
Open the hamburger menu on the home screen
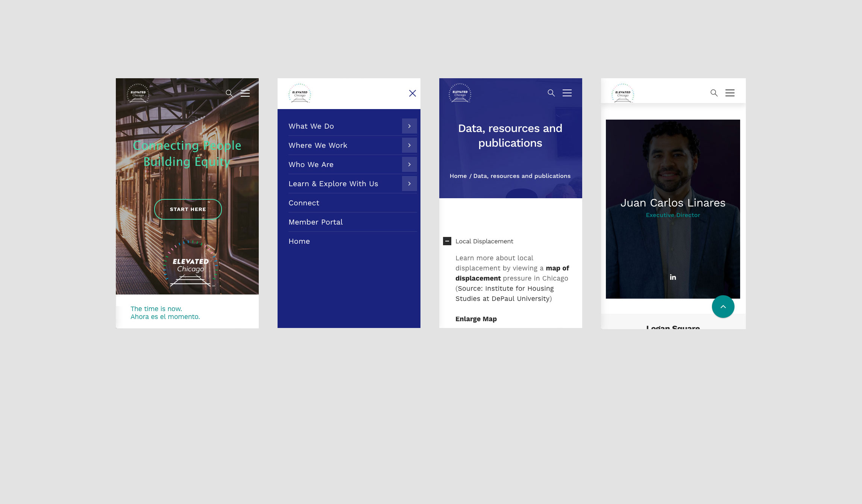245,93
